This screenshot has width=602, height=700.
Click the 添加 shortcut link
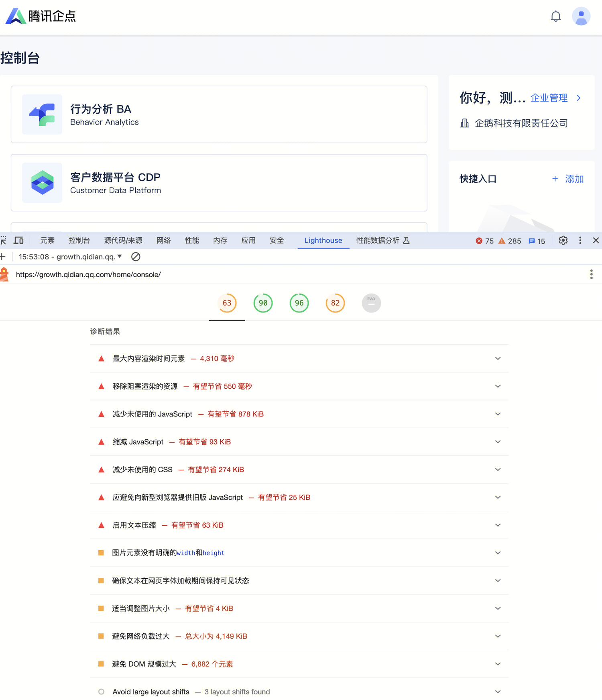coord(574,179)
